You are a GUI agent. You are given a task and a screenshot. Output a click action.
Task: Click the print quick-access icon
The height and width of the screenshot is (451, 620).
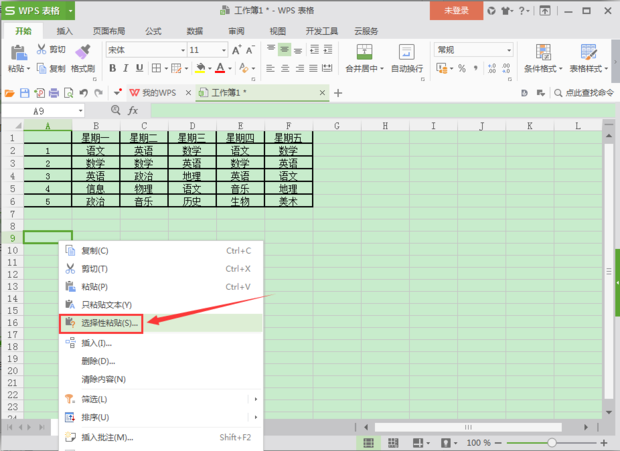click(54, 93)
